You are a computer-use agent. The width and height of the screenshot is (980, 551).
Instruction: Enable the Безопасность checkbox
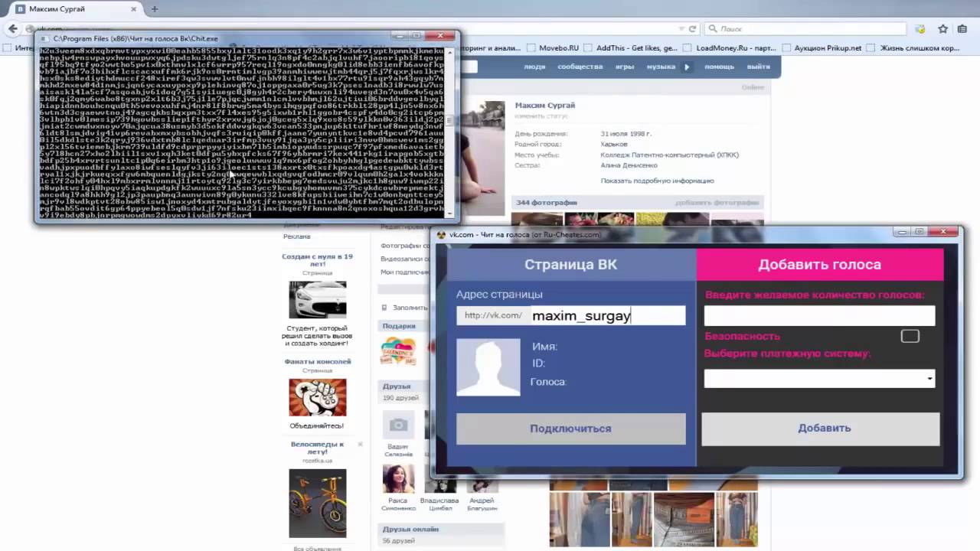[910, 336]
